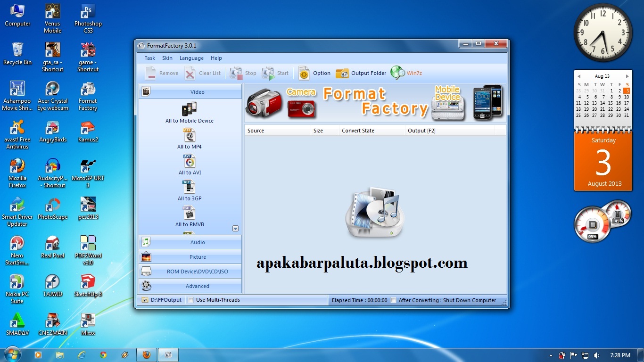
Task: Click the Clear List toolbar icon
Action: tap(190, 73)
